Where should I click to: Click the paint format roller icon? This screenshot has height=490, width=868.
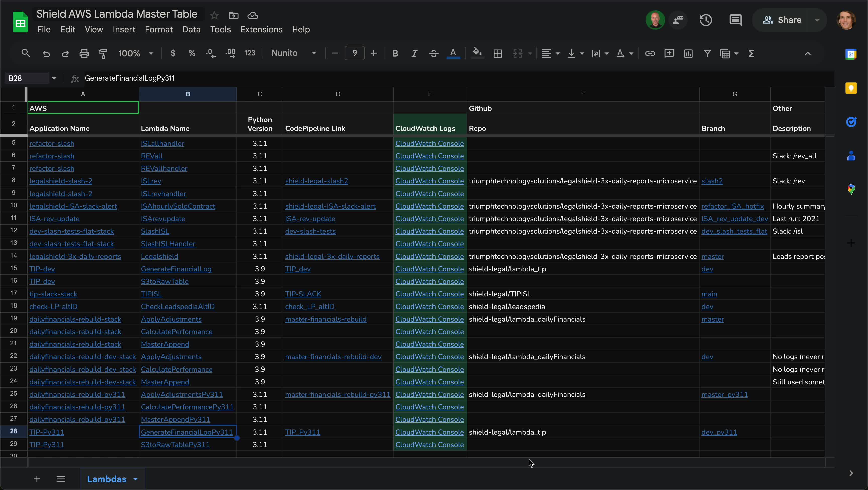tap(103, 53)
